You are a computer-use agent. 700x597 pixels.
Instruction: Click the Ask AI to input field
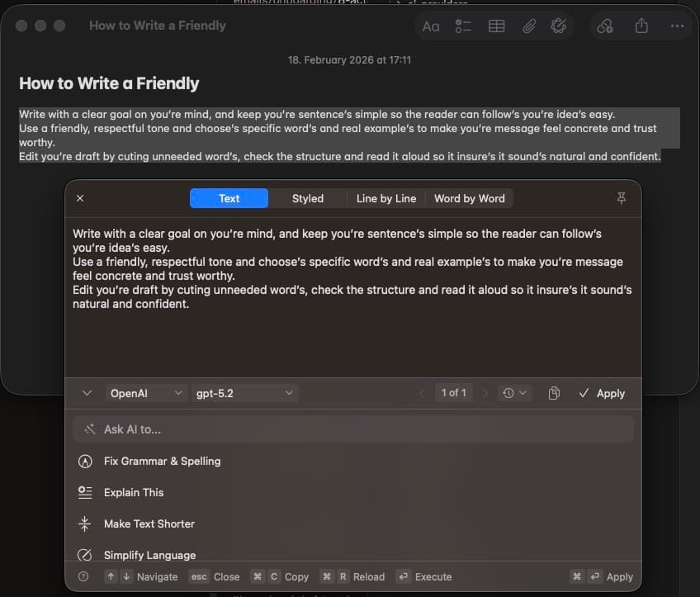352,429
